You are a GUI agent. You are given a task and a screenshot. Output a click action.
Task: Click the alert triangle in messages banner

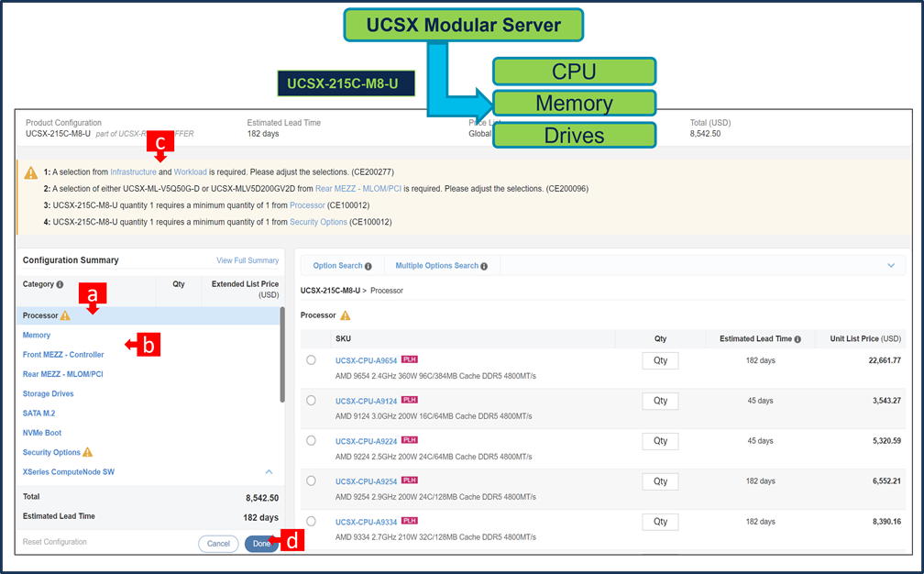tap(30, 172)
